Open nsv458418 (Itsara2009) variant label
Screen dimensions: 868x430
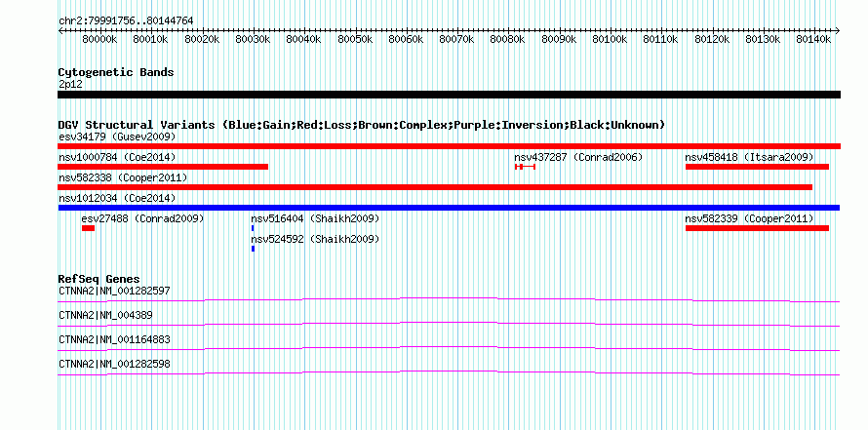point(750,157)
